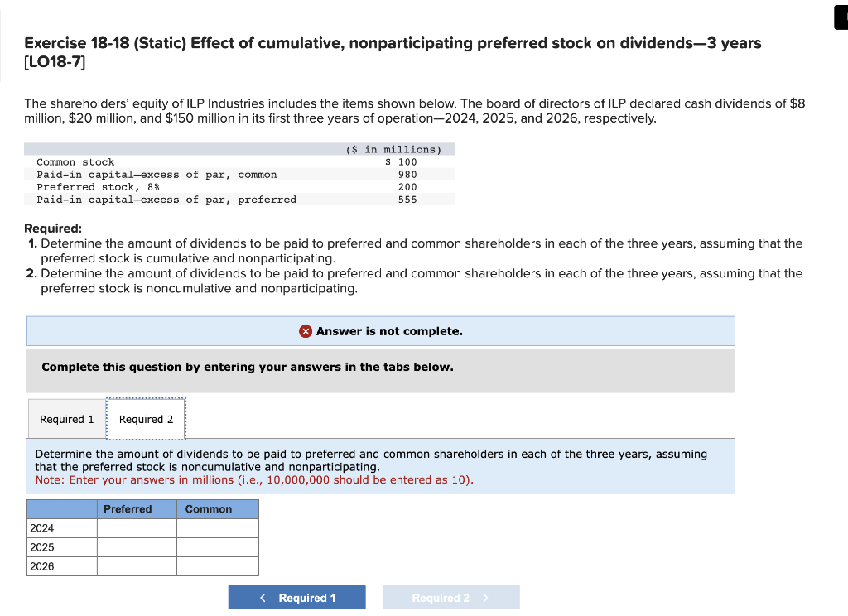Click the Common input cell for 2024
Viewport: 848px width, 616px height.
point(217,527)
